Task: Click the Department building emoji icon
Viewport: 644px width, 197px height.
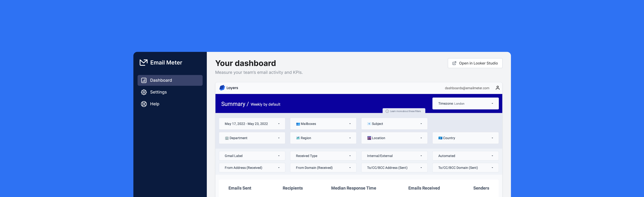Action: 227,138
